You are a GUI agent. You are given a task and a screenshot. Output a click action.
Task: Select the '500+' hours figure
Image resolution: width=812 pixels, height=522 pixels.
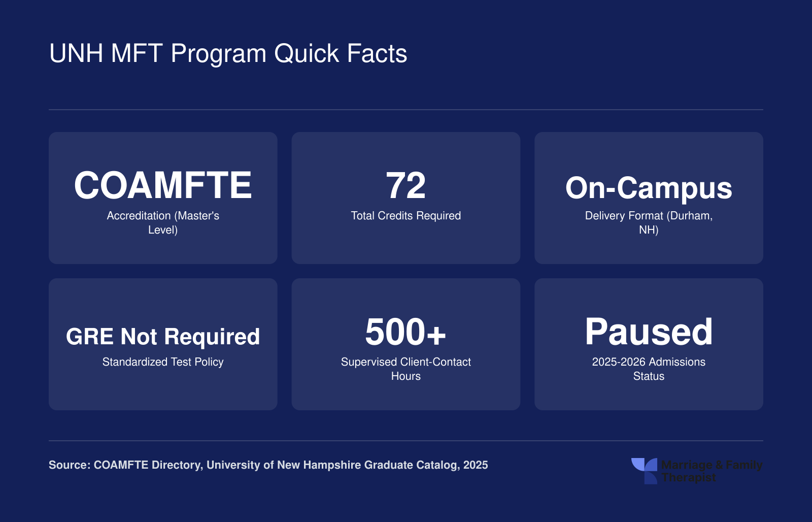pos(406,332)
